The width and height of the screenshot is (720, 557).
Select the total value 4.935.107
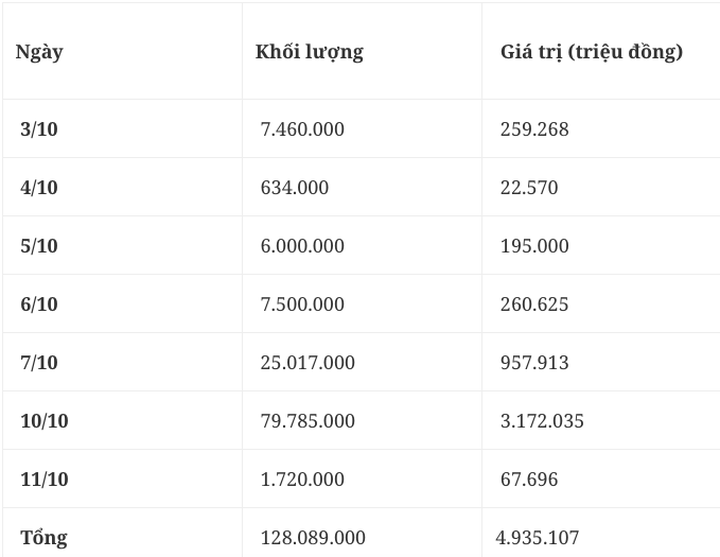[x=537, y=537]
